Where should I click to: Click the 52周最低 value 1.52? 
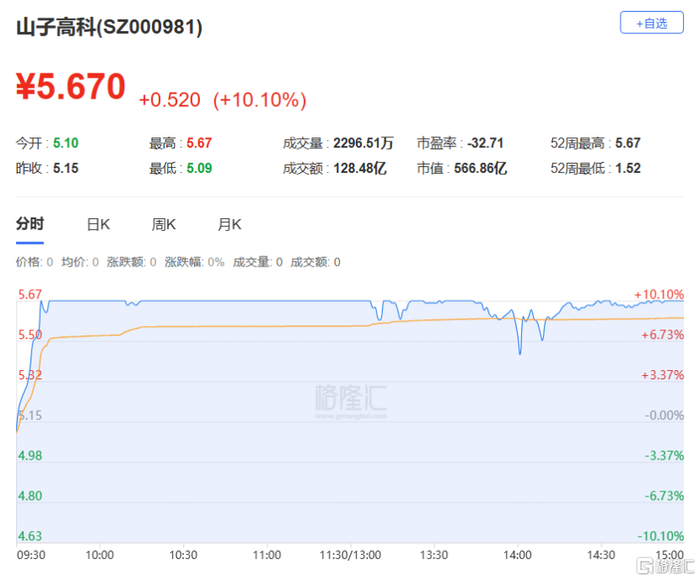click(x=628, y=168)
